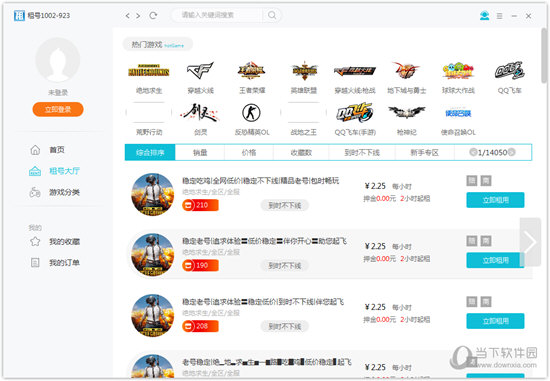This screenshot has width=550, height=381.
Task: Open listing title ending 伴您起飞
Action: pyautogui.click(x=263, y=302)
